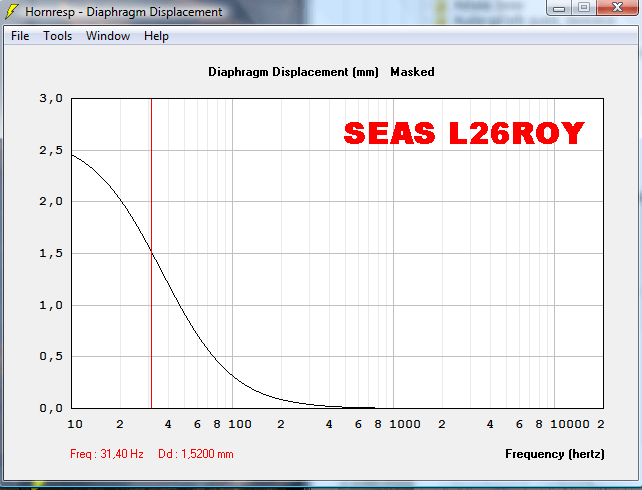Click the 'Freq : 31,40 Hz' readout

click(x=107, y=454)
